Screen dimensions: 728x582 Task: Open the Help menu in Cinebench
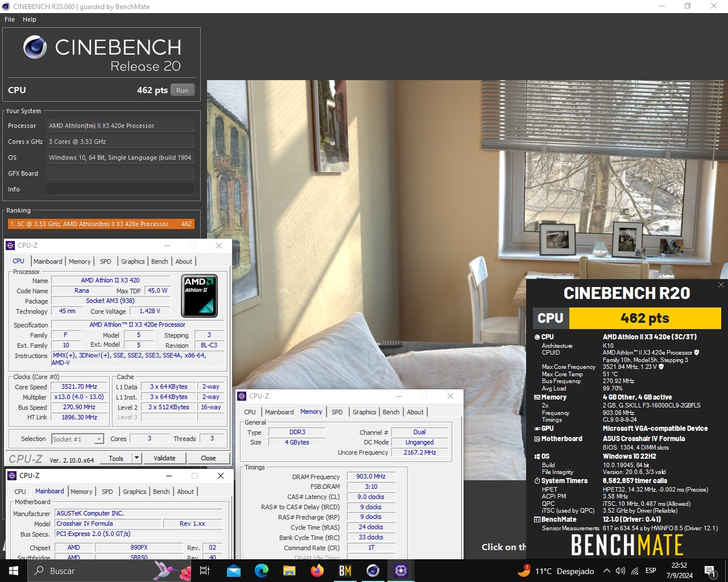tap(30, 19)
